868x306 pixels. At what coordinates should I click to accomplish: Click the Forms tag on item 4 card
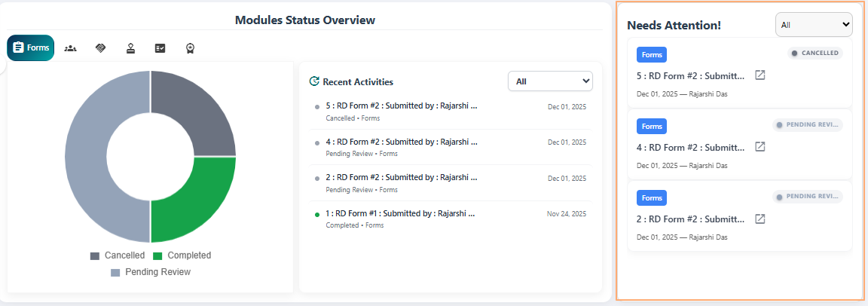[652, 126]
